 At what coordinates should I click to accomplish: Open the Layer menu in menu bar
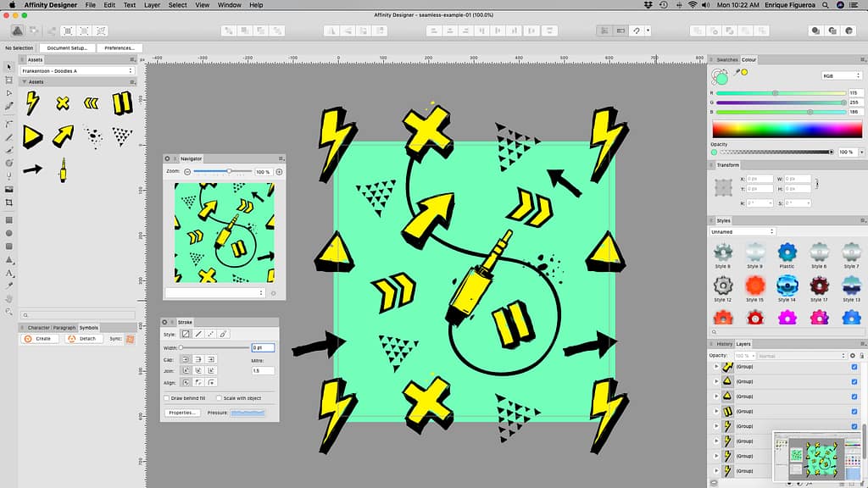[150, 5]
